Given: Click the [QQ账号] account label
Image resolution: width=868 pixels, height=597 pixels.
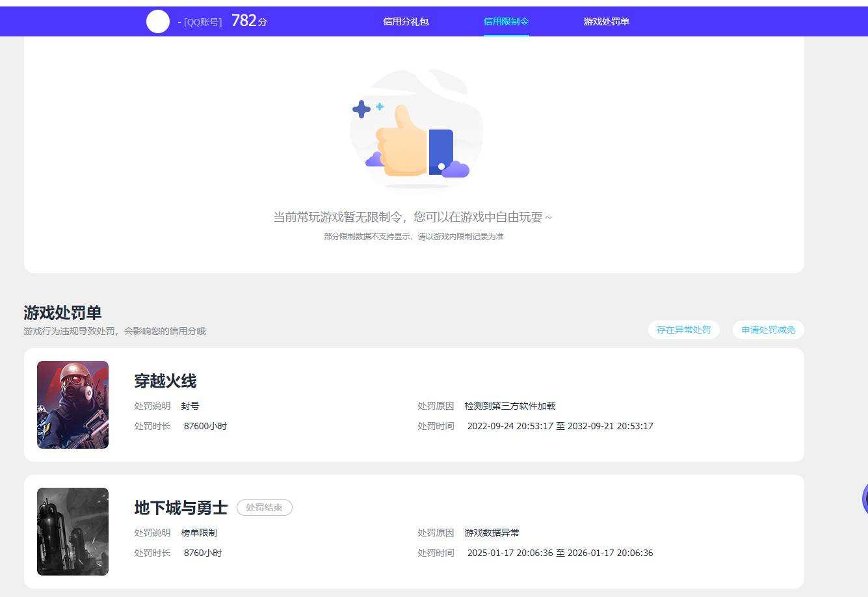Looking at the screenshot, I should point(202,22).
